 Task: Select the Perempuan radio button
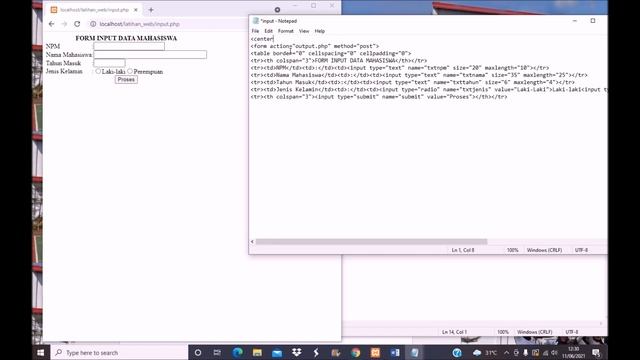coord(130,71)
